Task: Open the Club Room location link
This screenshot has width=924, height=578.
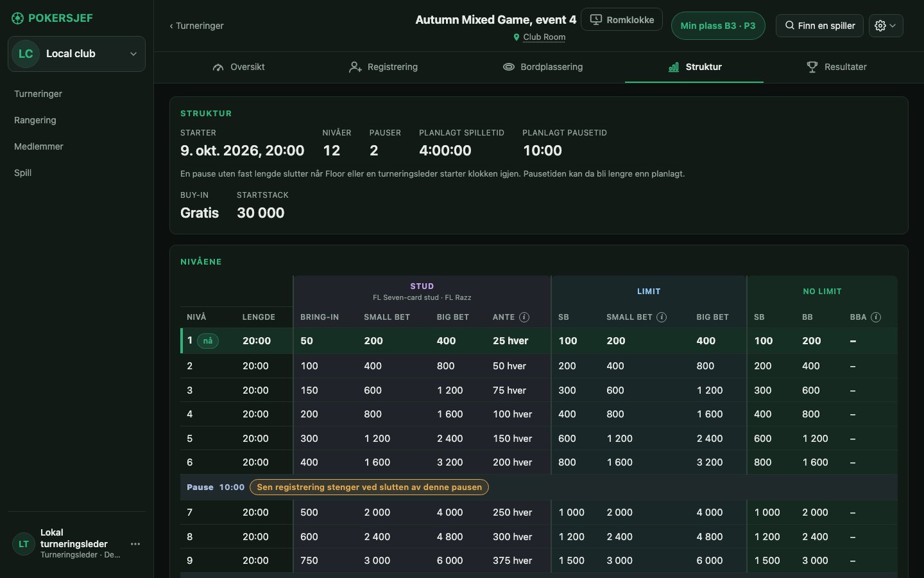Action: (544, 37)
